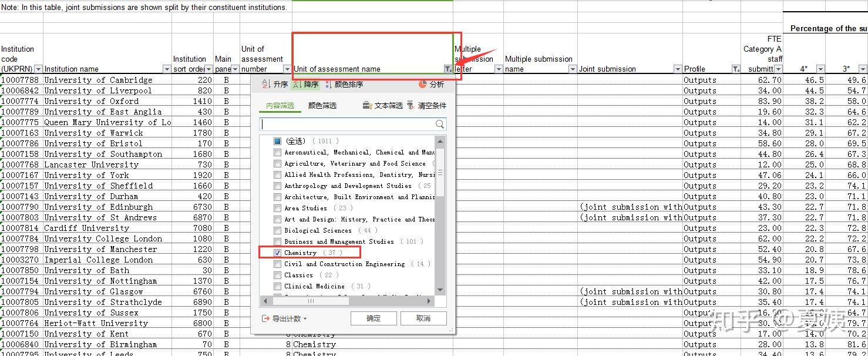Screen dimensions: 868x356
Task: Click the search magnifier in filter box
Action: click(440, 125)
